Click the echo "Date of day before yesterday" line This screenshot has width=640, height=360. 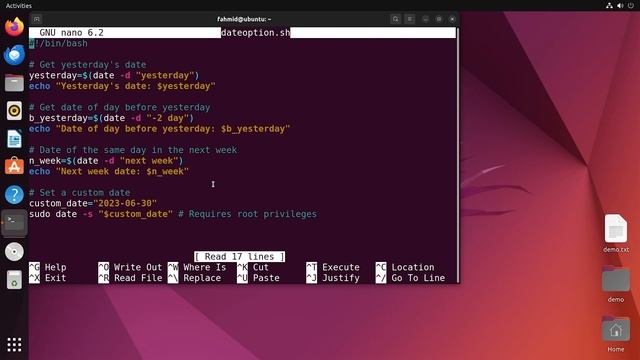(159, 129)
